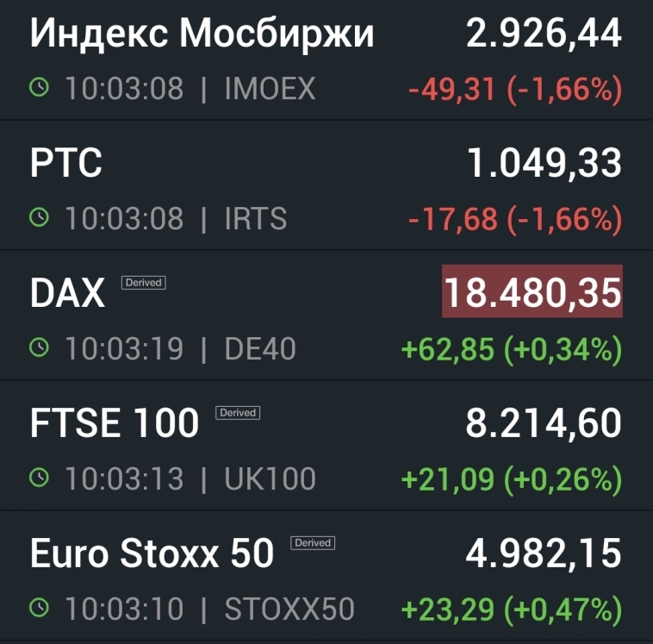653x644 pixels.
Task: Click the clock icon next to UK100
Action: [x=40, y=478]
